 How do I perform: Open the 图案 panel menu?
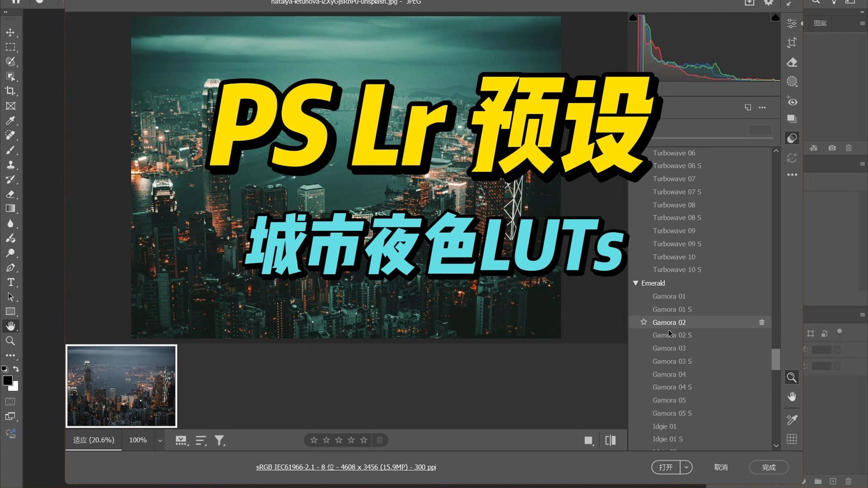coord(862,23)
